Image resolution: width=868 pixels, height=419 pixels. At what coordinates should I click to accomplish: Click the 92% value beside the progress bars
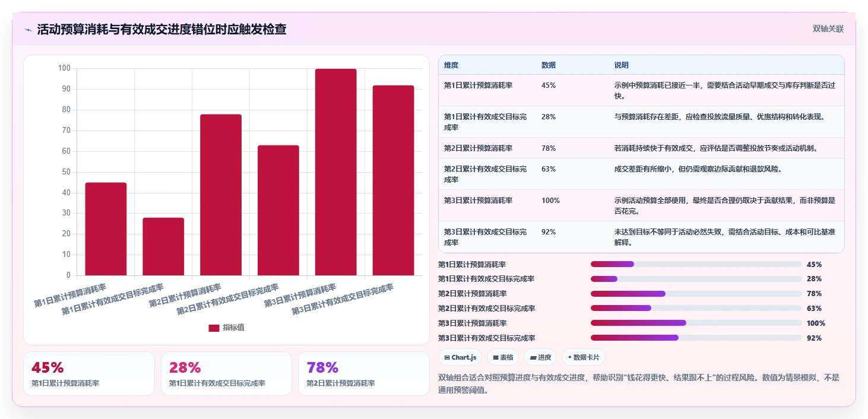click(814, 338)
